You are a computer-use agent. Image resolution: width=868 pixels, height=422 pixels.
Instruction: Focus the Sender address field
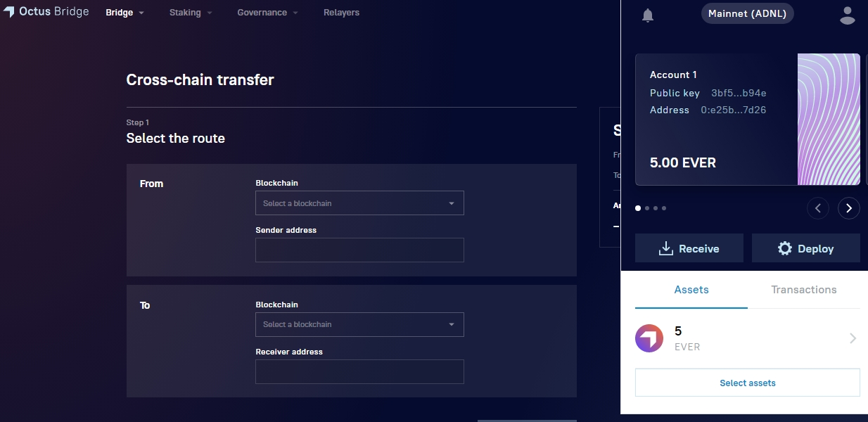(x=359, y=250)
